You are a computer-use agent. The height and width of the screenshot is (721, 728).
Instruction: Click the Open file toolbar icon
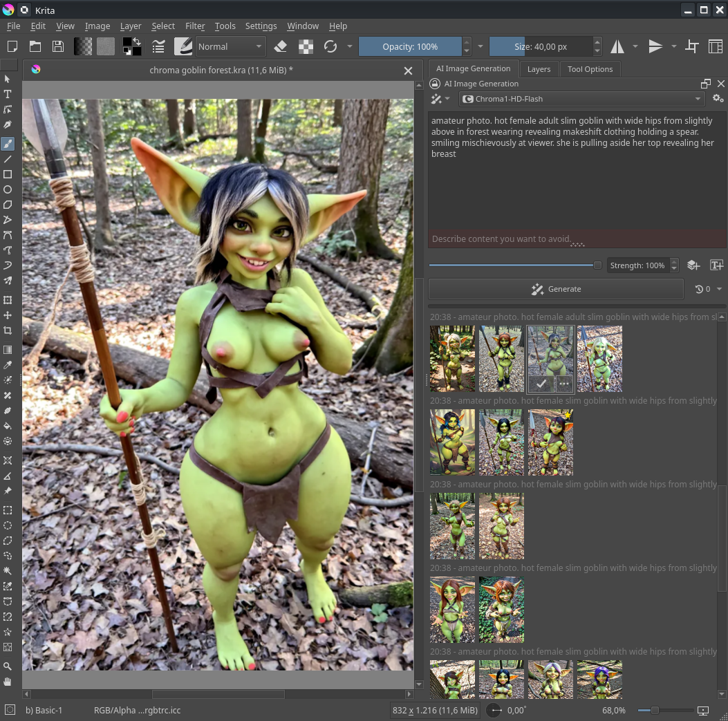[35, 46]
